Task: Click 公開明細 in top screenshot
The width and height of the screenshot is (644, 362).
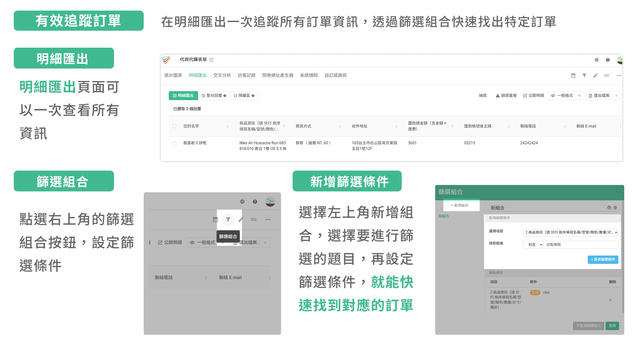Action: tap(534, 96)
